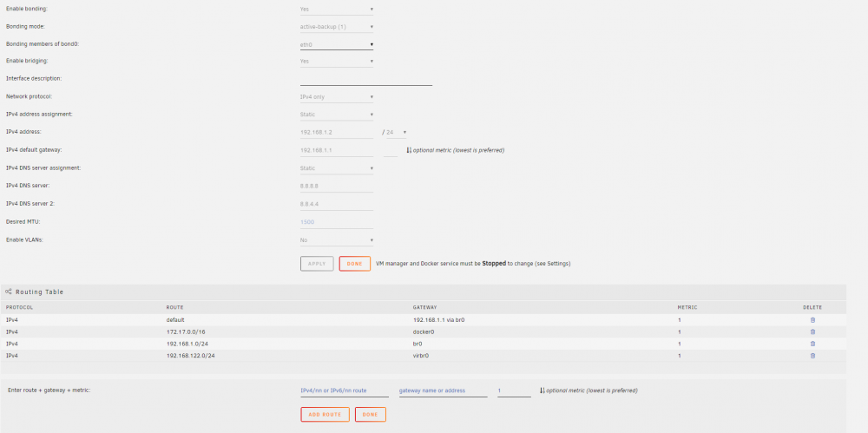Delete the 192.168.122.0/24 route trash icon
Screen dimensions: 868x433
pos(812,356)
